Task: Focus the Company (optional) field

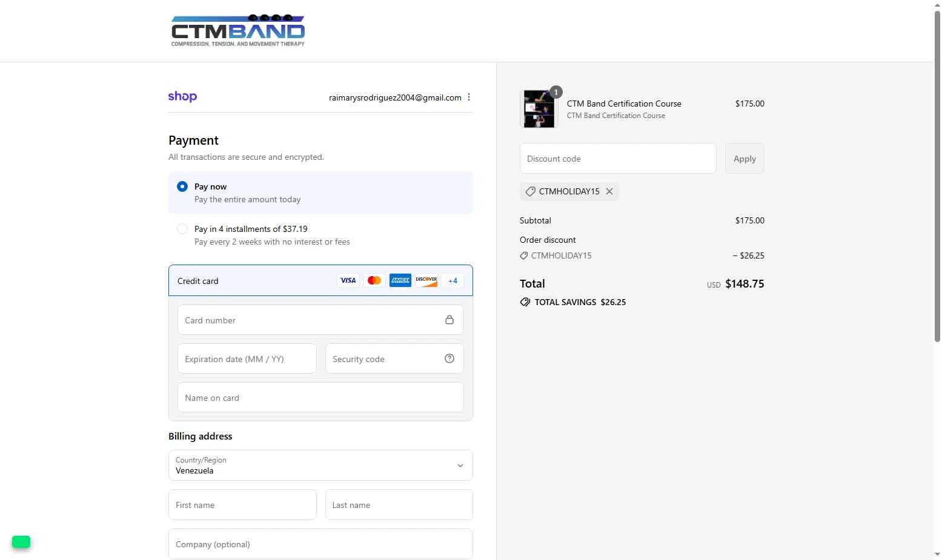Action: [x=320, y=544]
